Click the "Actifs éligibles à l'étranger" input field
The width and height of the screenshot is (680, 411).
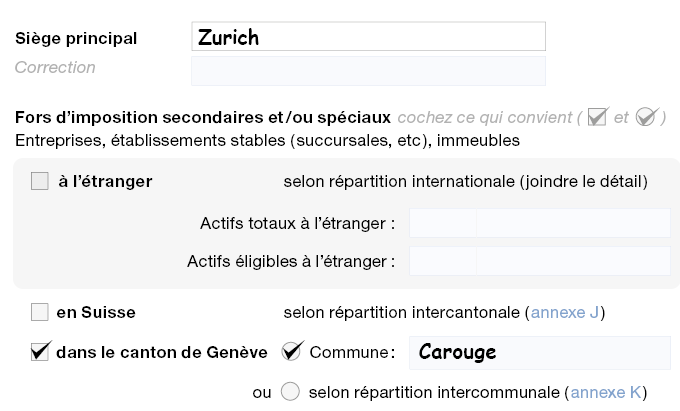click(539, 262)
